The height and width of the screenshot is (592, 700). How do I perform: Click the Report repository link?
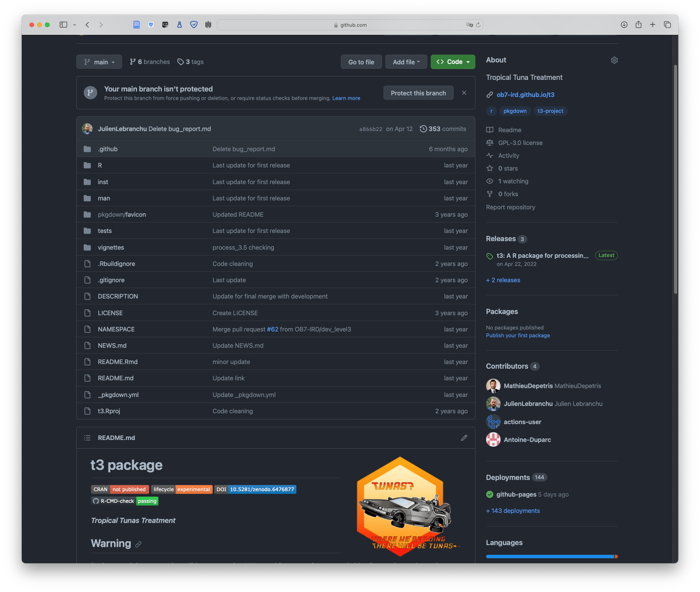(x=511, y=207)
